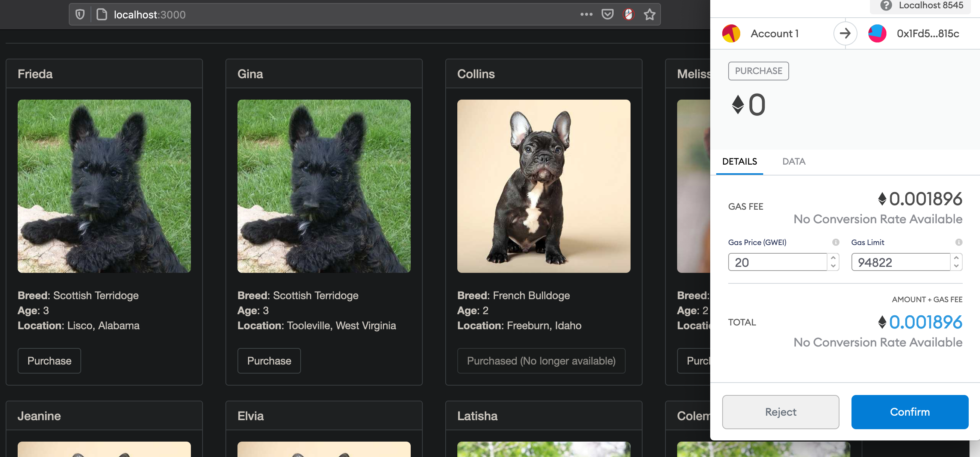
Task: Click the shield tracking protection icon
Action: [x=80, y=14]
